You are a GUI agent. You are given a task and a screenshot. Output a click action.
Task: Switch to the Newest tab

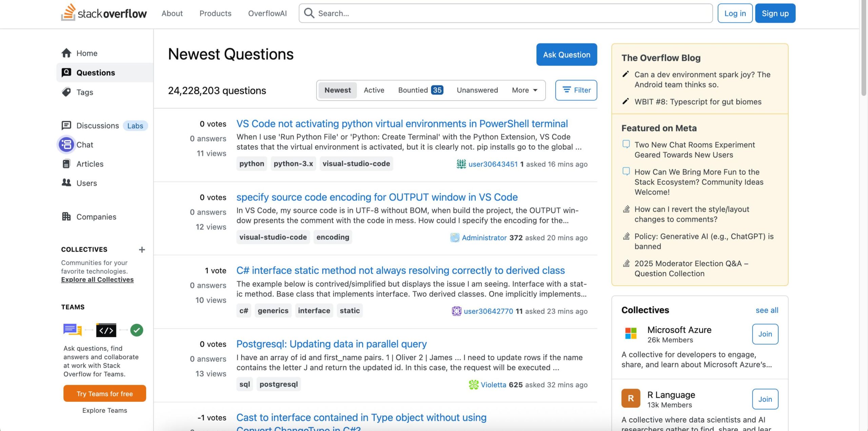[337, 90]
